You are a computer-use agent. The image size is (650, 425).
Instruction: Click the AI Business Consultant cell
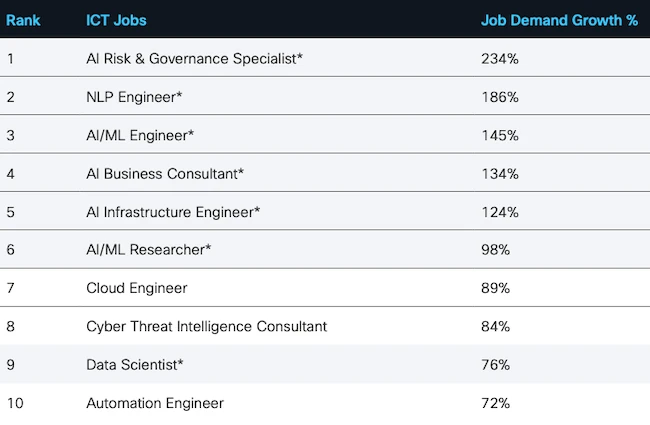pyautogui.click(x=165, y=173)
